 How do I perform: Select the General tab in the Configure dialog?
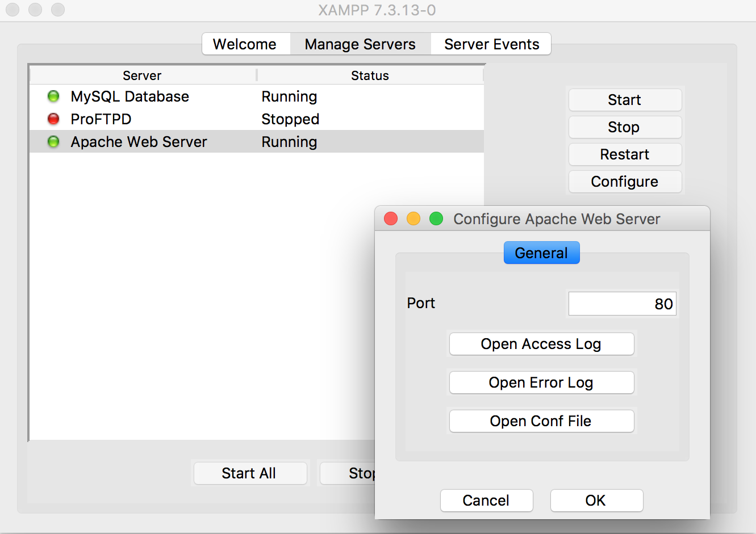[x=542, y=253]
